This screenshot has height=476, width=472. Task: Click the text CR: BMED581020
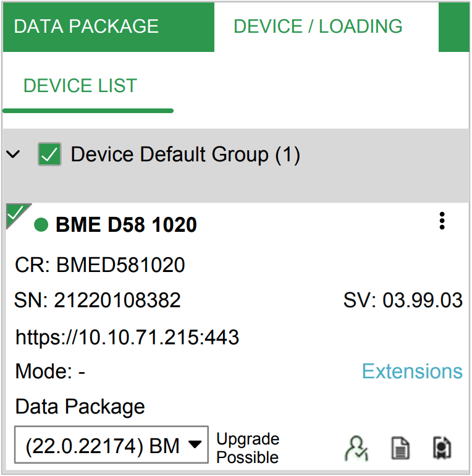click(x=100, y=265)
